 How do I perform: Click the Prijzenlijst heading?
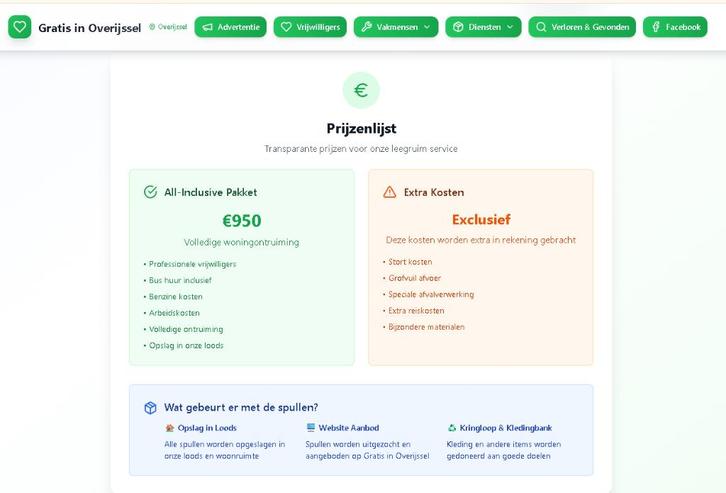[361, 128]
